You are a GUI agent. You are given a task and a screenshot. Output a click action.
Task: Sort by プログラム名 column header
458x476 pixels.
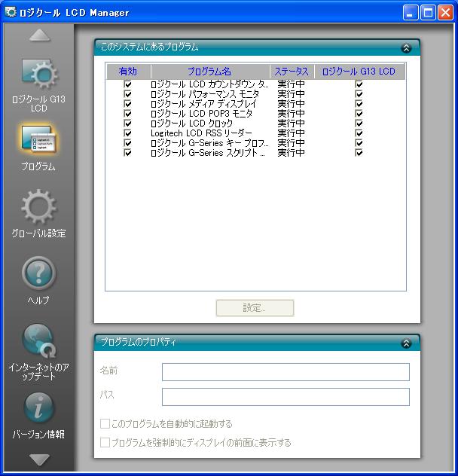pyautogui.click(x=209, y=72)
